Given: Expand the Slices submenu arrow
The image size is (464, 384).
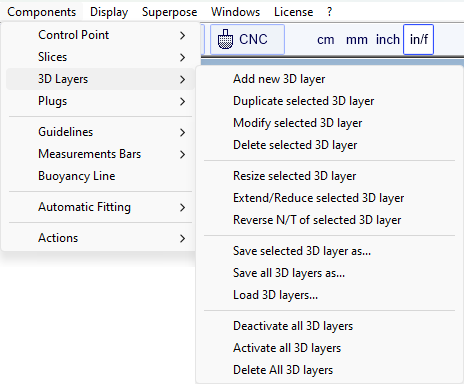Looking at the screenshot, I should 182,57.
